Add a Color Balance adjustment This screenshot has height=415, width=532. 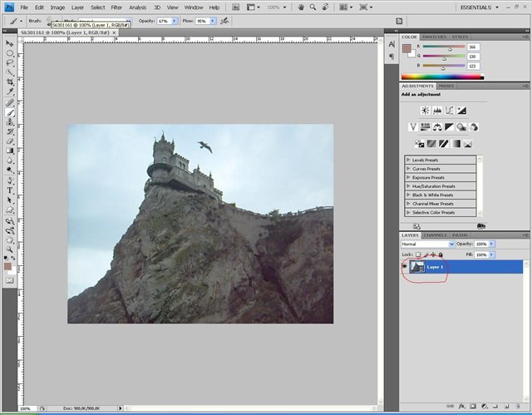click(x=437, y=127)
